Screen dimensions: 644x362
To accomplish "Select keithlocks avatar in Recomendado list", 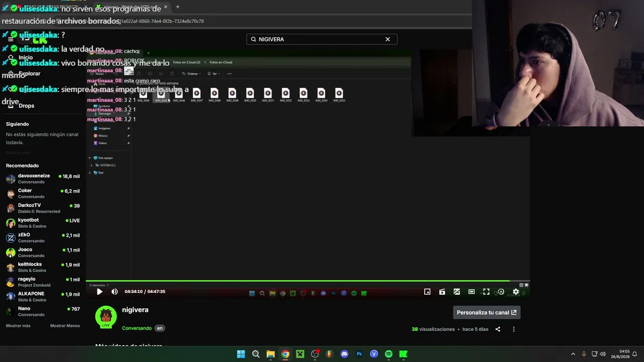I will point(11,267).
